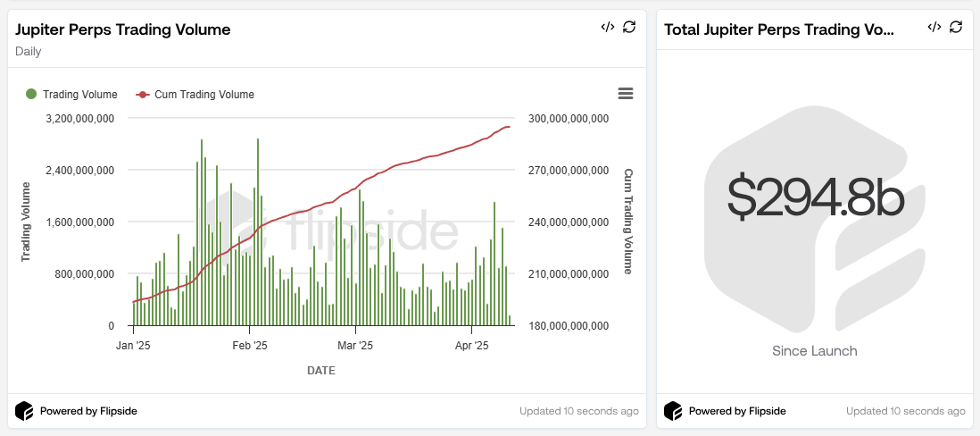This screenshot has height=436, width=980.
Task: Click the Mar '25 x-axis label
Action: [355, 346]
